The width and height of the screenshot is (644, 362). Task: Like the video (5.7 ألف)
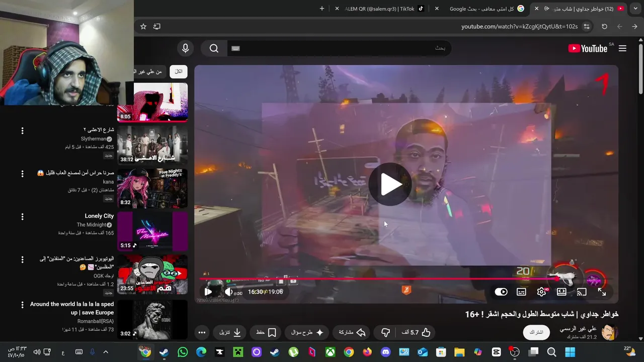coord(416,332)
